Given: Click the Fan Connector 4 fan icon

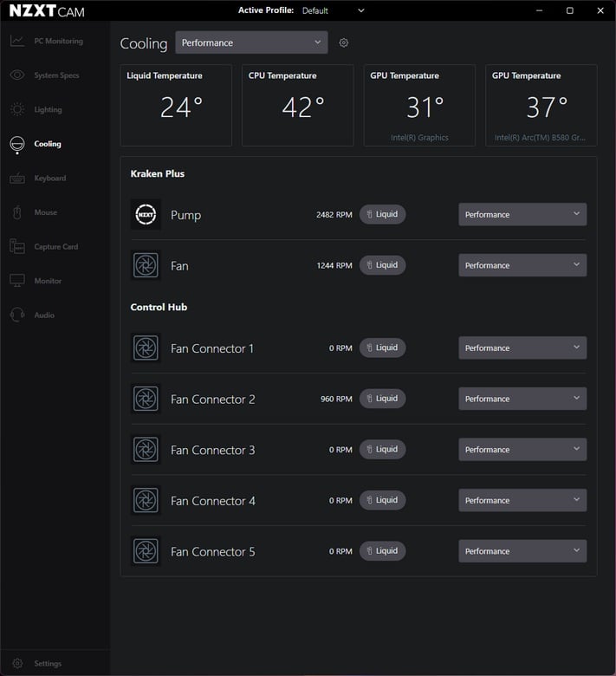Looking at the screenshot, I should 146,501.
